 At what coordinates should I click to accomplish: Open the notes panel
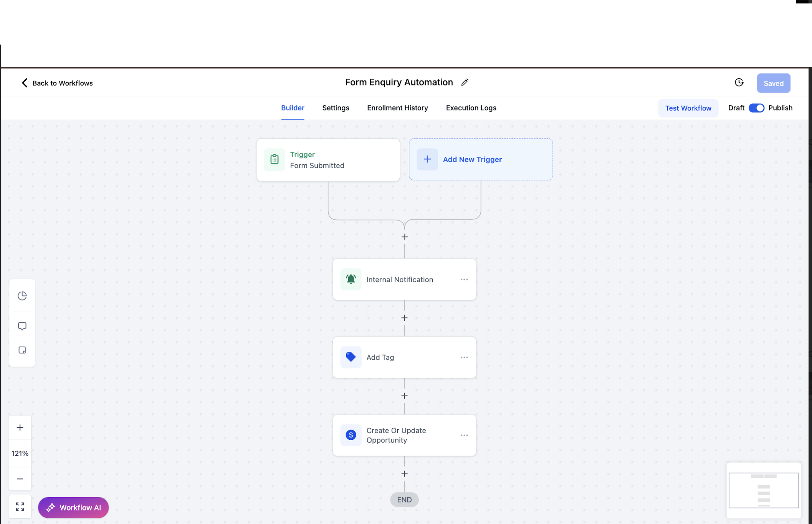click(22, 350)
